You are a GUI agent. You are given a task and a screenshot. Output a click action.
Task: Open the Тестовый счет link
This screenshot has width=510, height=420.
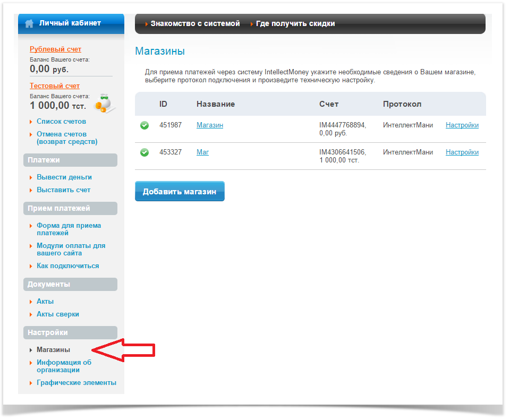click(x=55, y=85)
